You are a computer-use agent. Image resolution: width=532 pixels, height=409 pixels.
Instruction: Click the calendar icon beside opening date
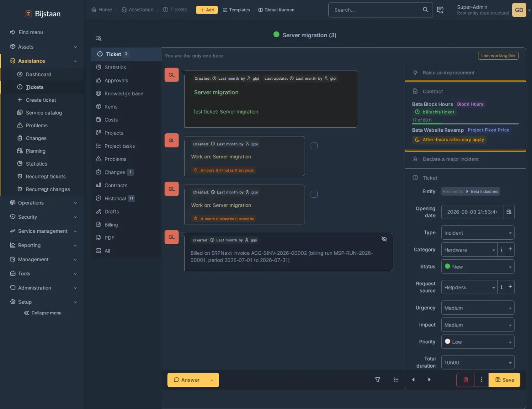point(509,212)
